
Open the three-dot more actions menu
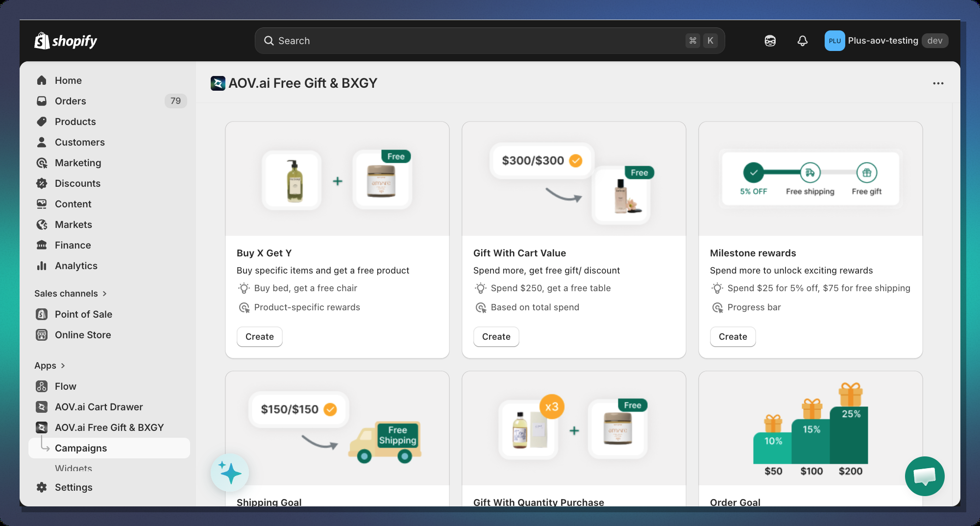tap(938, 83)
